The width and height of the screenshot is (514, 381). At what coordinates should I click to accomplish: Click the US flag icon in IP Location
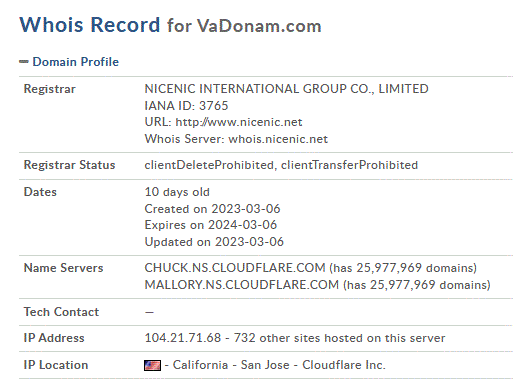tap(152, 365)
